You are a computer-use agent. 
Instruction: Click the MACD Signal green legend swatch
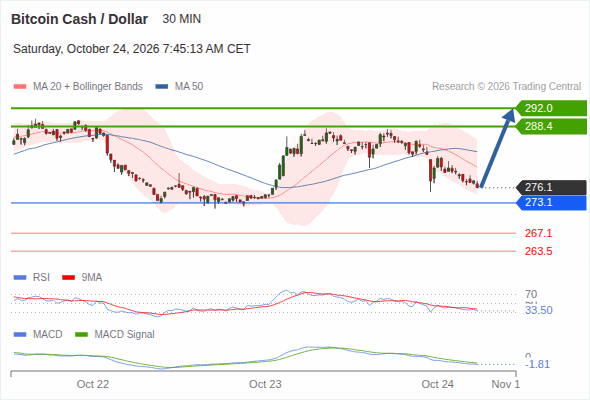pos(81,335)
